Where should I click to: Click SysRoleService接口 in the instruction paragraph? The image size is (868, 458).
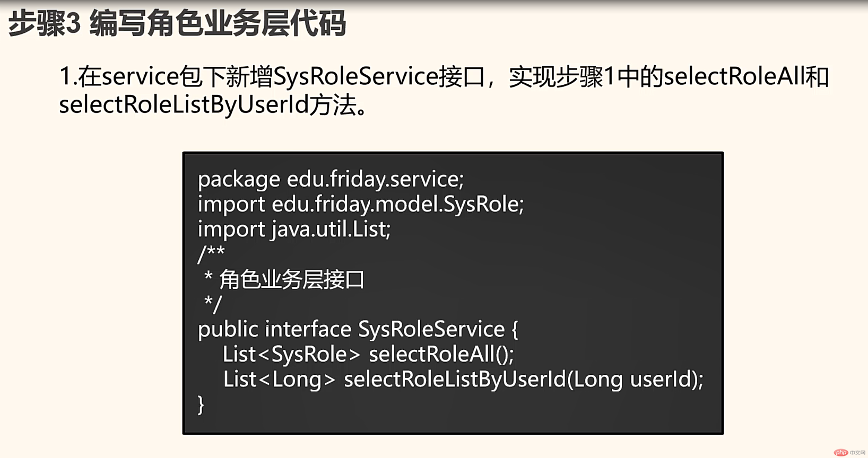pos(379,77)
